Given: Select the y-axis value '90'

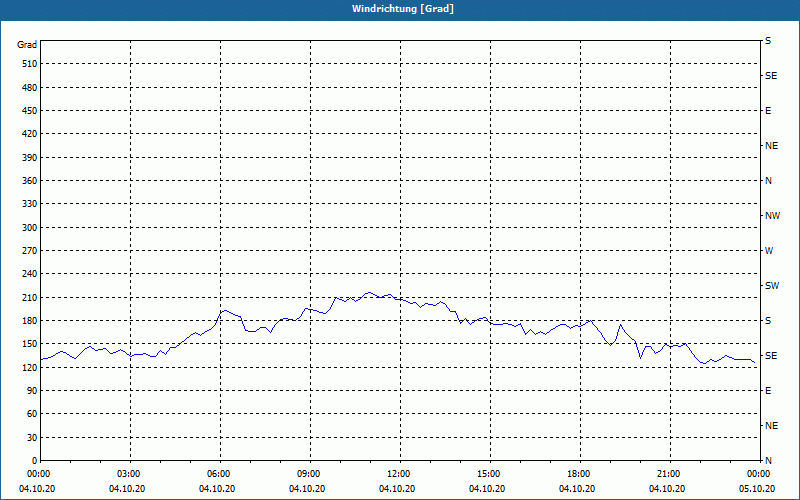Looking at the screenshot, I should (x=32, y=390).
